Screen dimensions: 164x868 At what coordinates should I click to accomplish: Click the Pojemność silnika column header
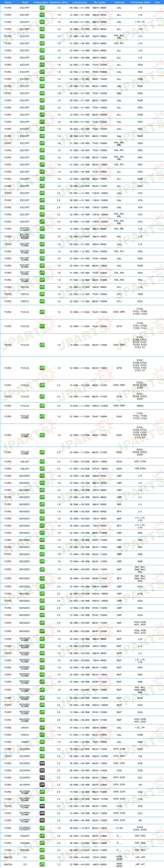(x=59, y=2)
